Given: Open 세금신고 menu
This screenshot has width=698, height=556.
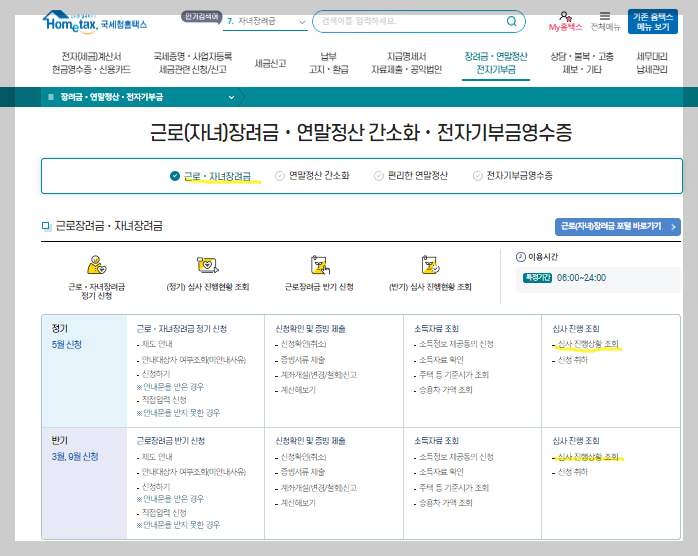Looking at the screenshot, I should [x=270, y=63].
